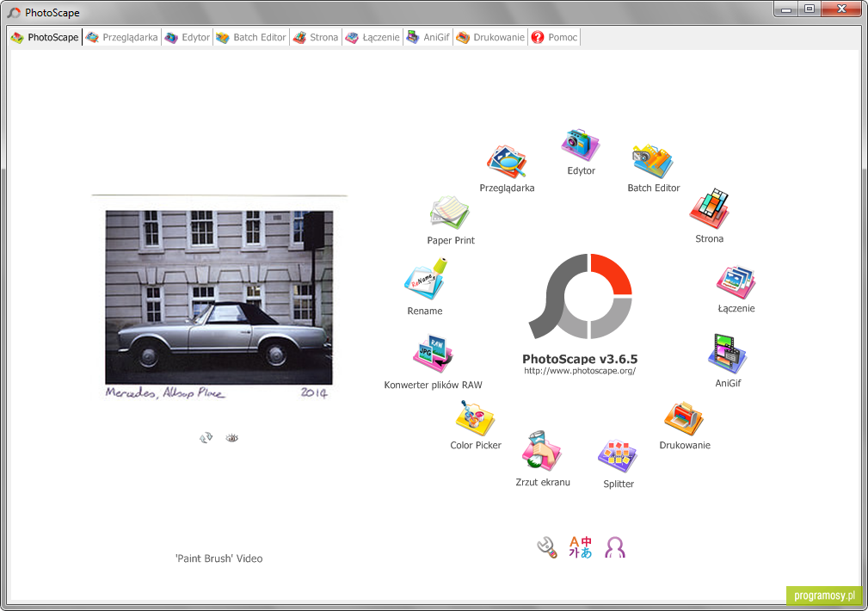
Task: Open the 'Paint Brush' Video link
Action: point(219,559)
